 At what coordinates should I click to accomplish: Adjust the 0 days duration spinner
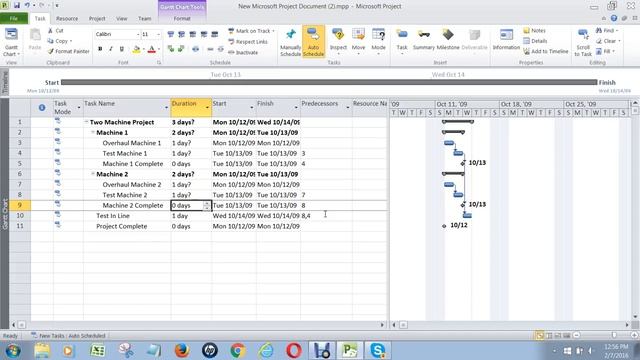[207, 206]
